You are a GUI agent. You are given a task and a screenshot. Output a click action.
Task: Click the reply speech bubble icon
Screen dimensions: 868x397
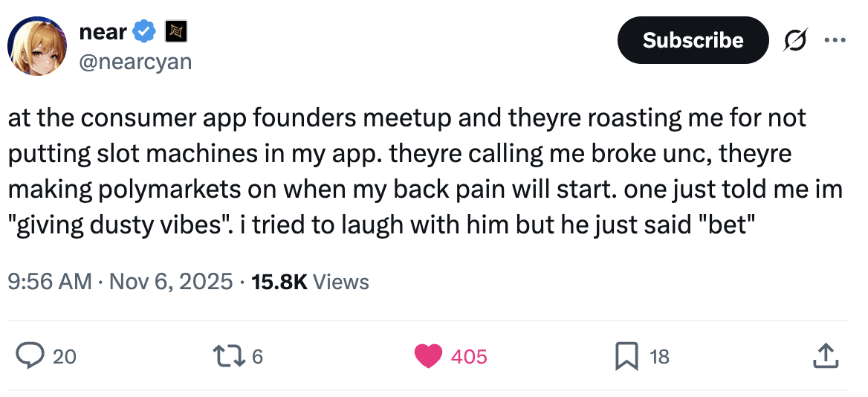click(30, 357)
